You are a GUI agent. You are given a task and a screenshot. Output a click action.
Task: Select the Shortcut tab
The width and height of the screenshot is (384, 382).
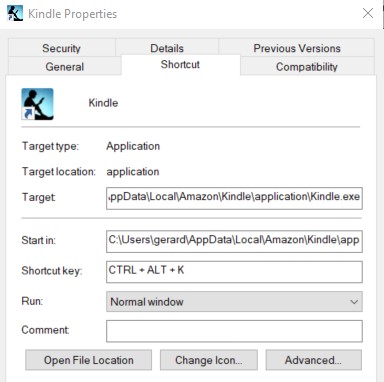(180, 64)
